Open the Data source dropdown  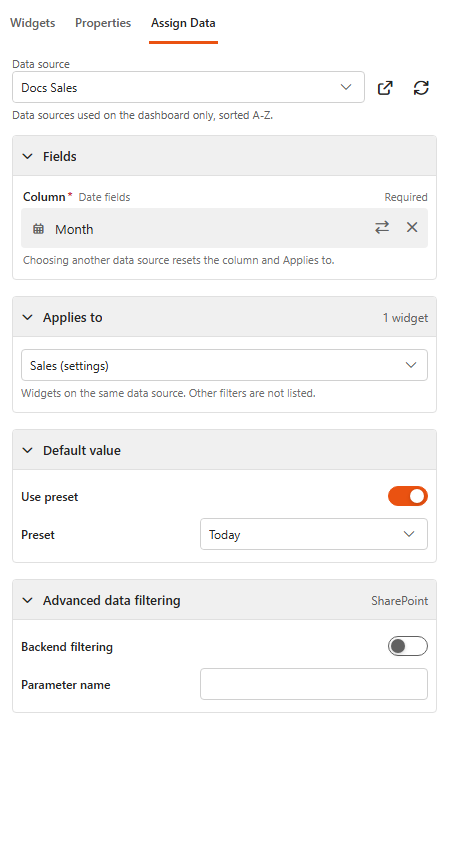pyautogui.click(x=188, y=87)
